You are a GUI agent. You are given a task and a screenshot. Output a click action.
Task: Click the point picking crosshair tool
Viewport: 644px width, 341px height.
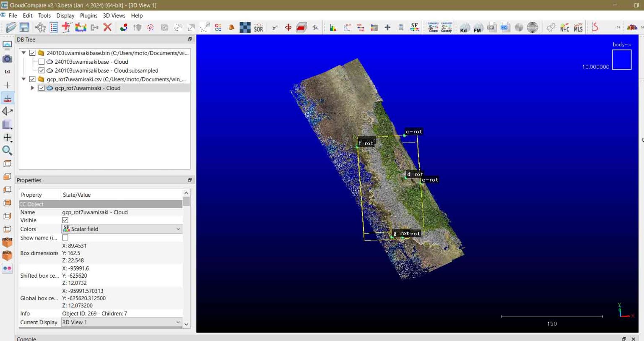point(40,28)
